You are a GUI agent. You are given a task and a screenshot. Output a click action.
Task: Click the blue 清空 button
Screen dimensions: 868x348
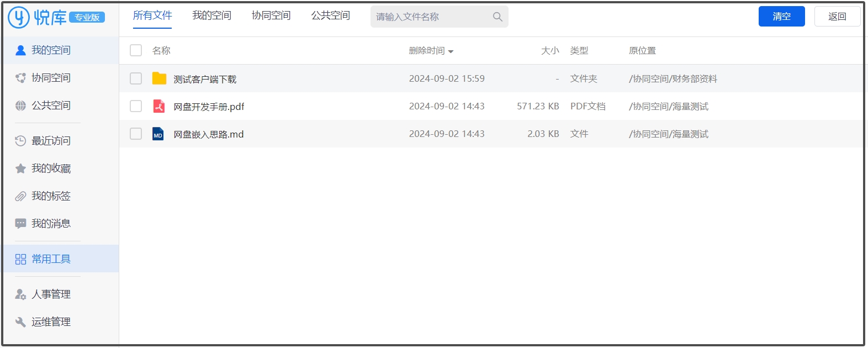781,17
